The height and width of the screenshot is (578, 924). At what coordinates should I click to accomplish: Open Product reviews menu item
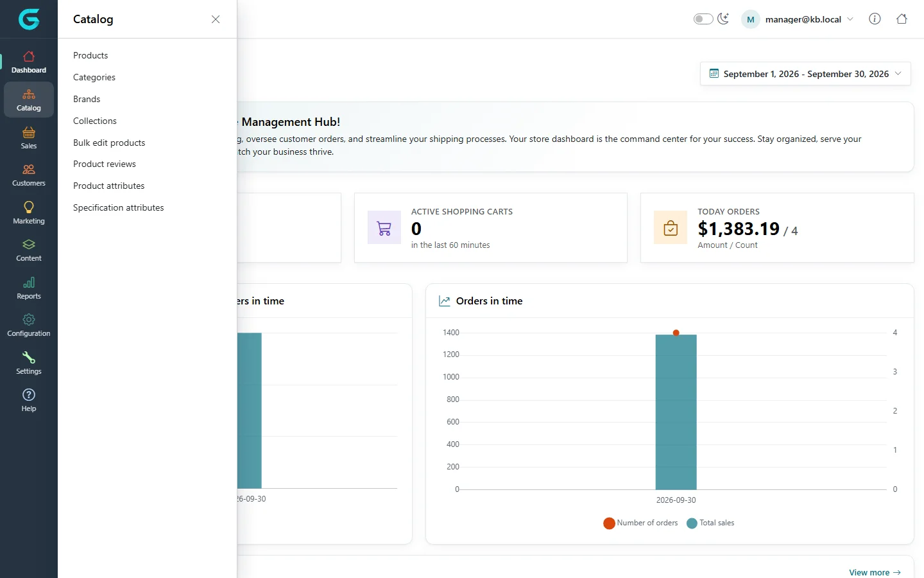click(x=105, y=164)
